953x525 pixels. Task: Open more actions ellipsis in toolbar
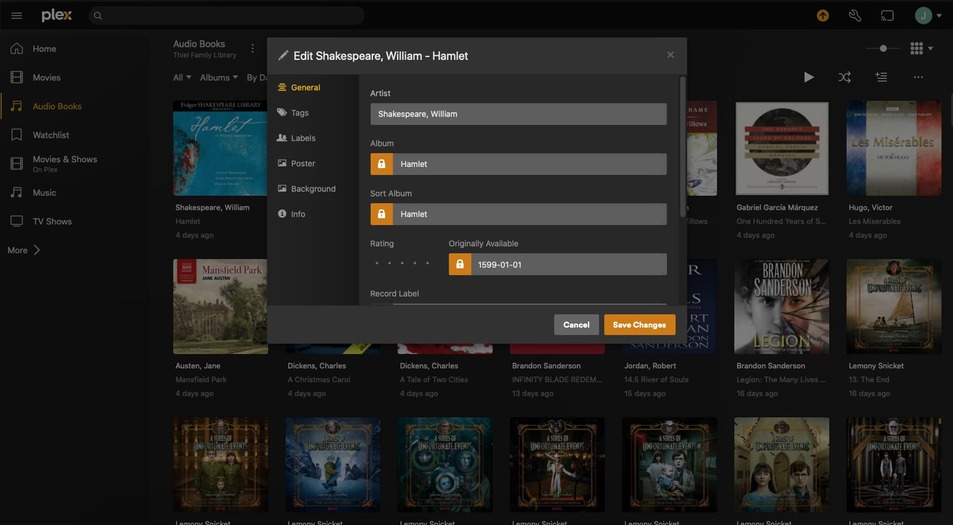[x=918, y=77]
